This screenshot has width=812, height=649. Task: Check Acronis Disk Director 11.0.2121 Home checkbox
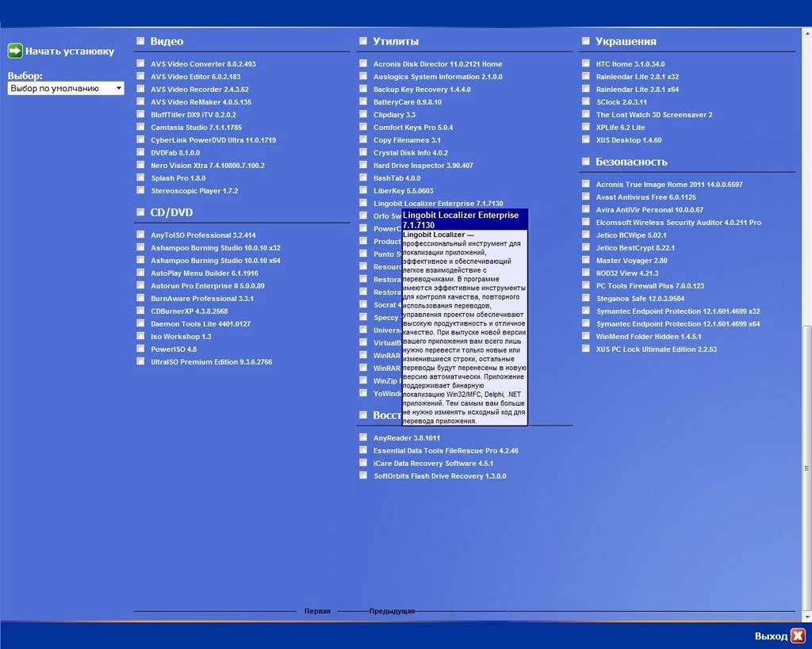coord(362,64)
